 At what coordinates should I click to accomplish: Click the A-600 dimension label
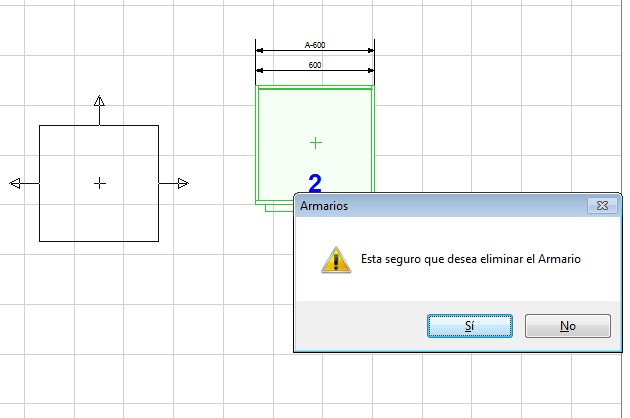pos(315,45)
